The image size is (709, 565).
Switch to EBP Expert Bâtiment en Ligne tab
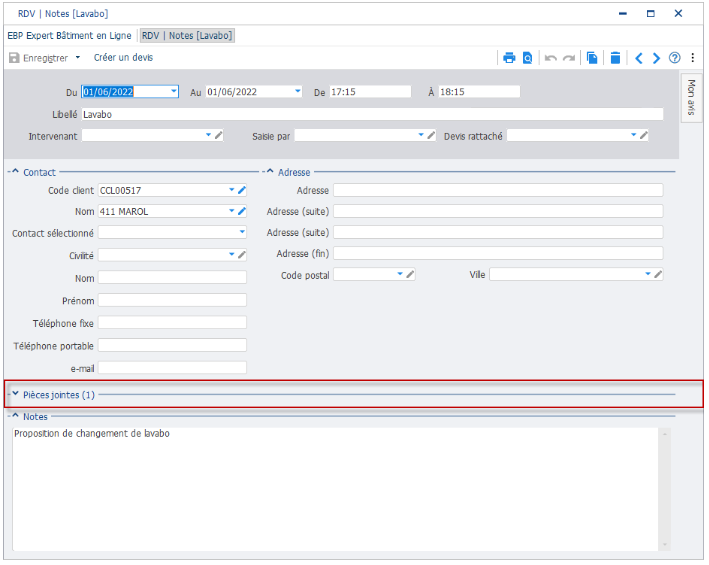click(x=69, y=36)
